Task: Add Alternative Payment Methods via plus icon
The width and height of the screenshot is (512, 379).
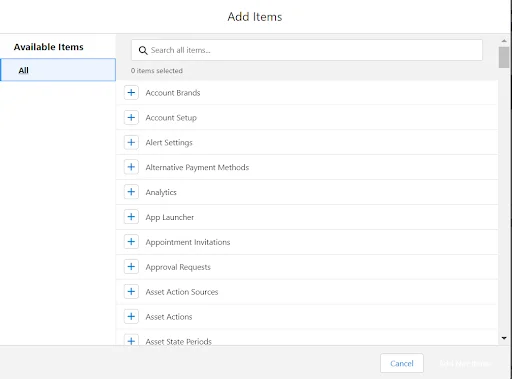Action: point(131,167)
